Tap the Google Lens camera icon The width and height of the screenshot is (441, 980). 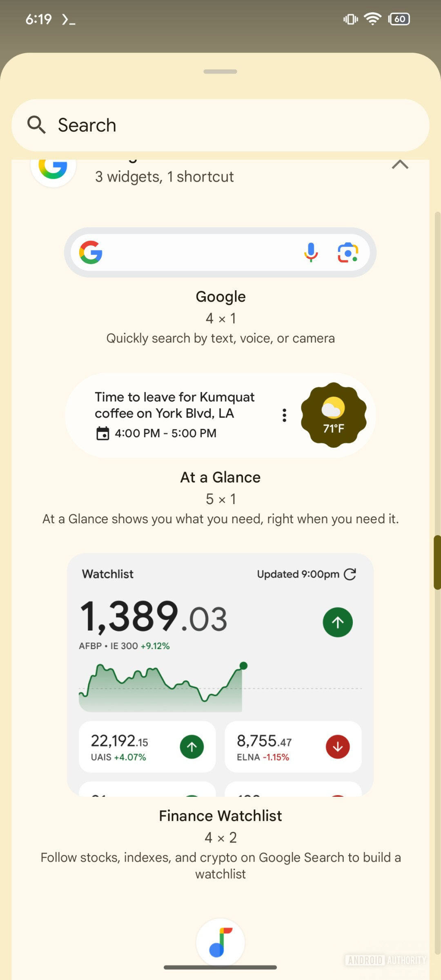pyautogui.click(x=348, y=252)
